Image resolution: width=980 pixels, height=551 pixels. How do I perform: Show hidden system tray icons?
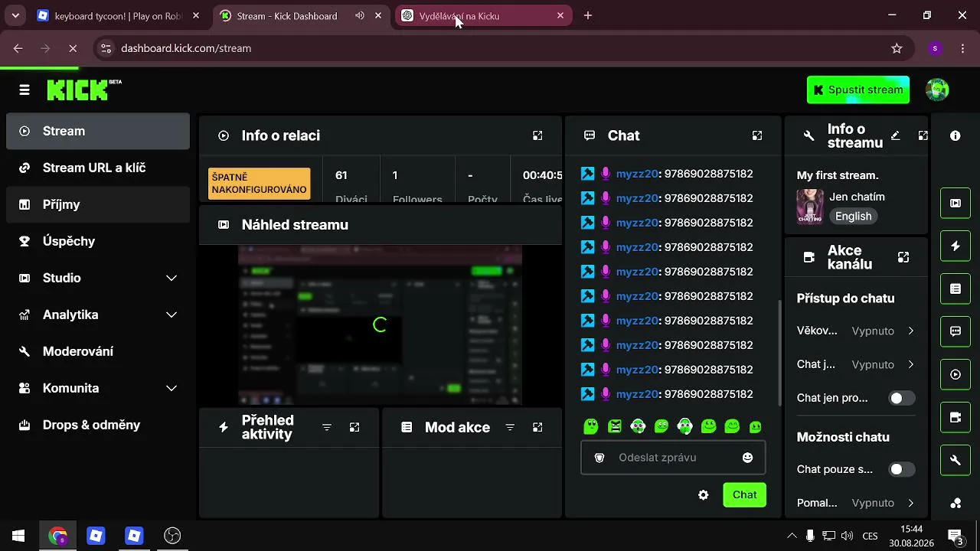click(792, 536)
